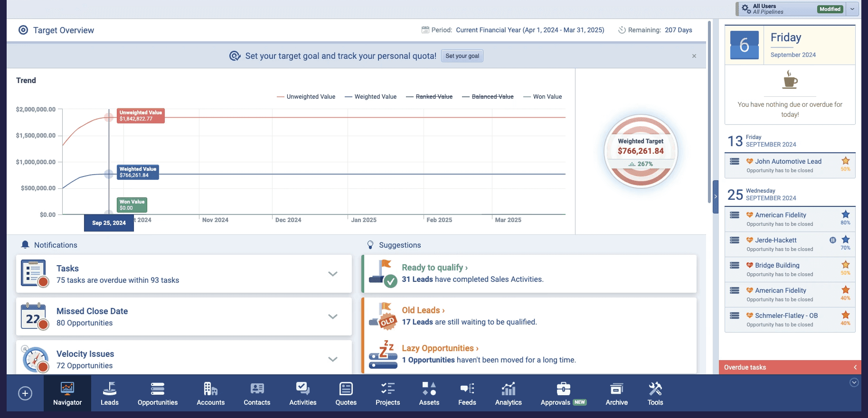This screenshot has width=868, height=418.
Task: Expand the Missed Close Date chevron
Action: (x=333, y=316)
